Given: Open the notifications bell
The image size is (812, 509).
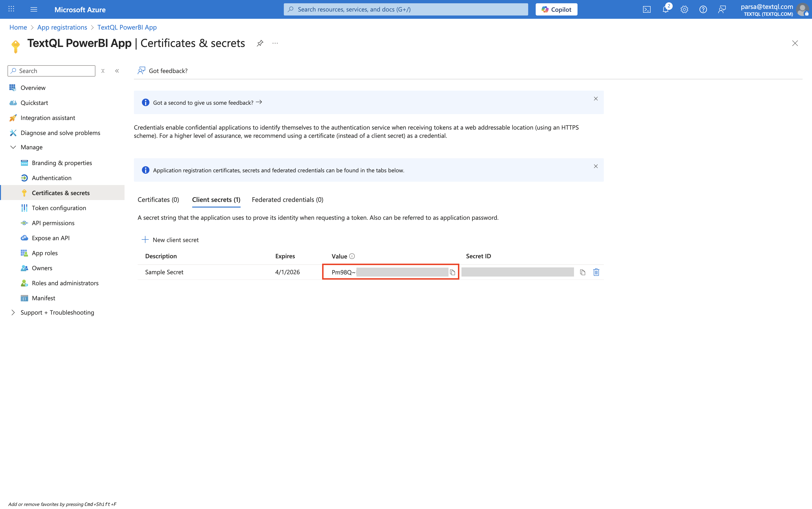Looking at the screenshot, I should coord(665,9).
